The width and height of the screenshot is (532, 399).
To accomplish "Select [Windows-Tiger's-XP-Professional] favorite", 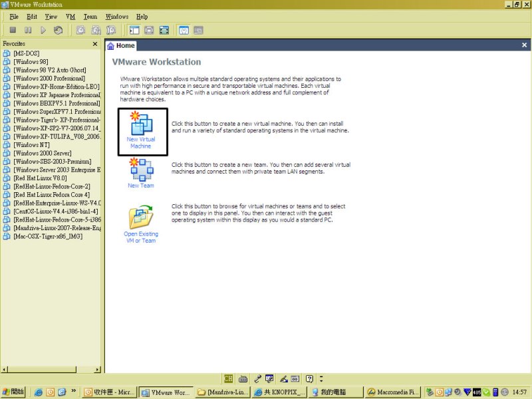I will (x=57, y=120).
